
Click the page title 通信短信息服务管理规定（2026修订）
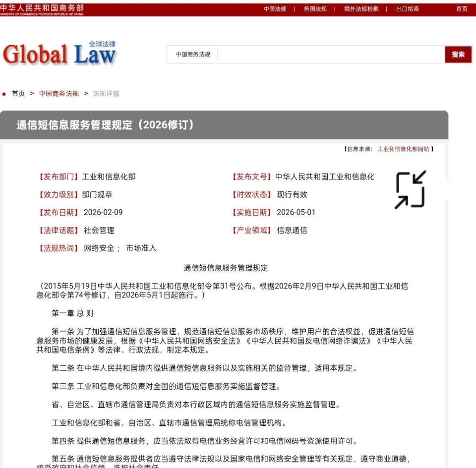(x=105, y=125)
